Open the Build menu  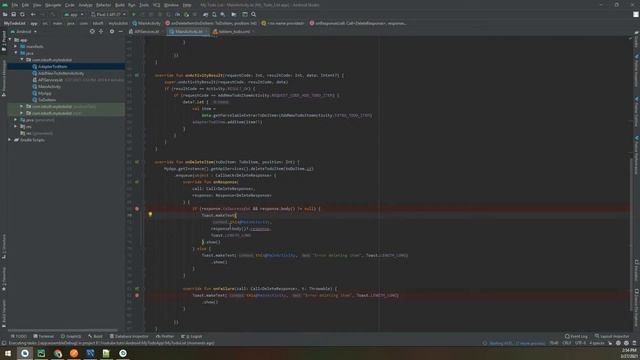coord(120,5)
